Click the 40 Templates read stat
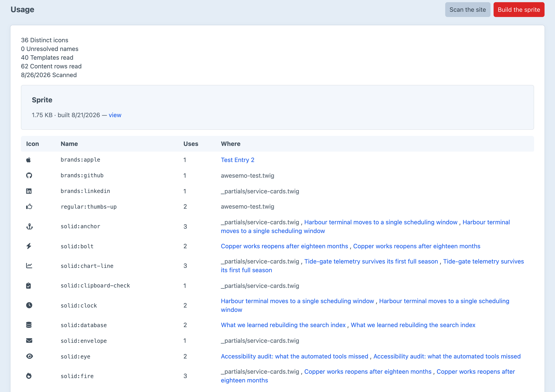Screen dimensions: 555x392 click(x=47, y=57)
